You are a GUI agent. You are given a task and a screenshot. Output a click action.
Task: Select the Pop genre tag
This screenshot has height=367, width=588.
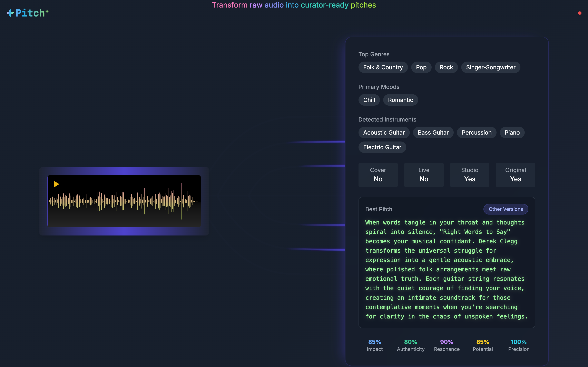coord(421,67)
